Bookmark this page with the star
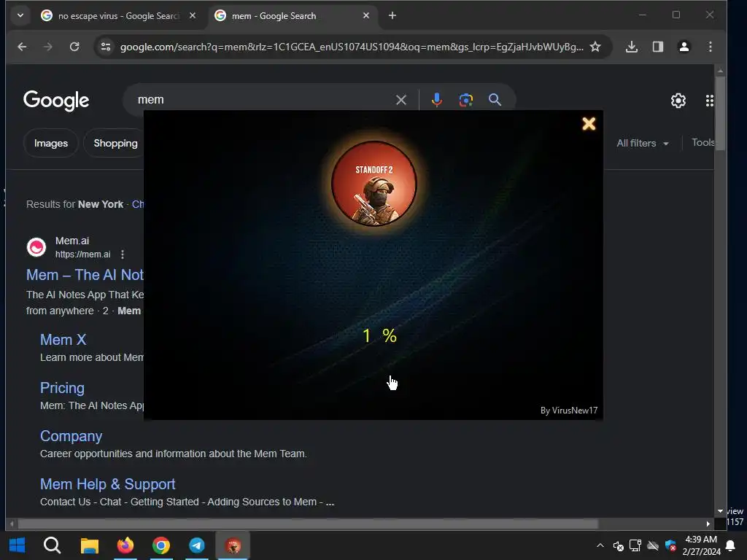Viewport: 747px width, 560px height. [x=595, y=47]
